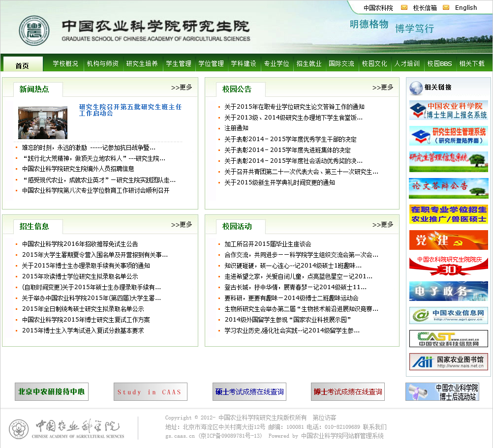Open the 注册通知 announcement link
The height and width of the screenshot is (448, 493).
[236, 128]
